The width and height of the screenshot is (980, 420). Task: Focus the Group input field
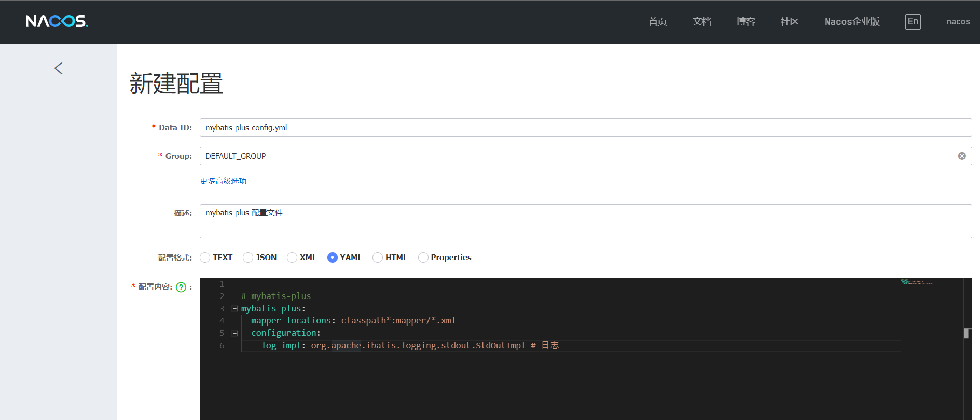(586, 156)
